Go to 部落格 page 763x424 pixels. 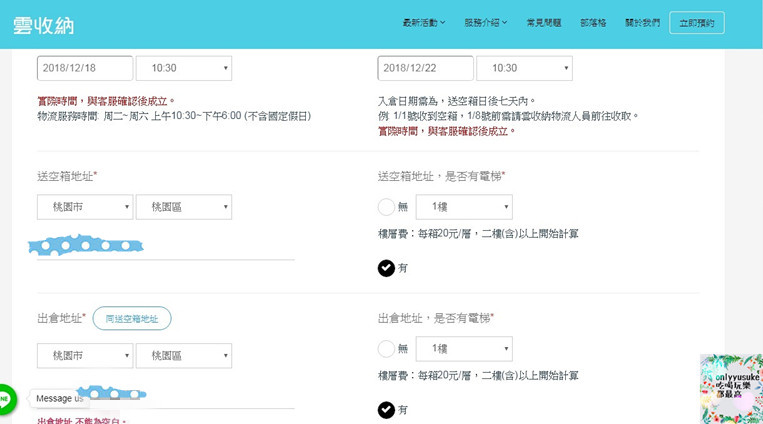[593, 22]
